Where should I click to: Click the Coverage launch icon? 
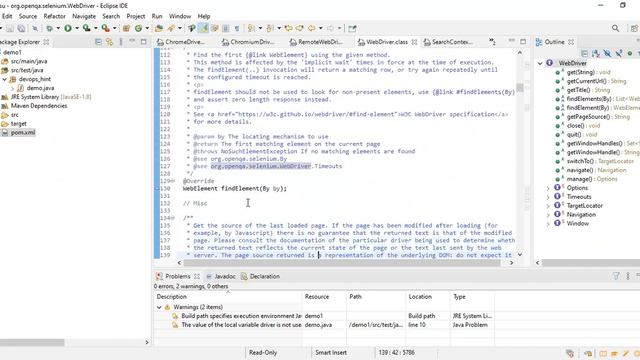point(87,28)
